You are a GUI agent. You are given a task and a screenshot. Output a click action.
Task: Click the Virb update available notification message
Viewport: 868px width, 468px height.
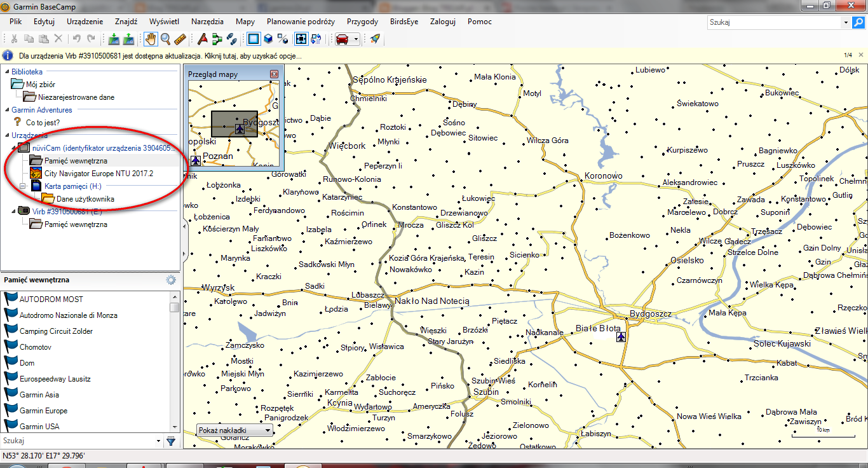coord(160,56)
